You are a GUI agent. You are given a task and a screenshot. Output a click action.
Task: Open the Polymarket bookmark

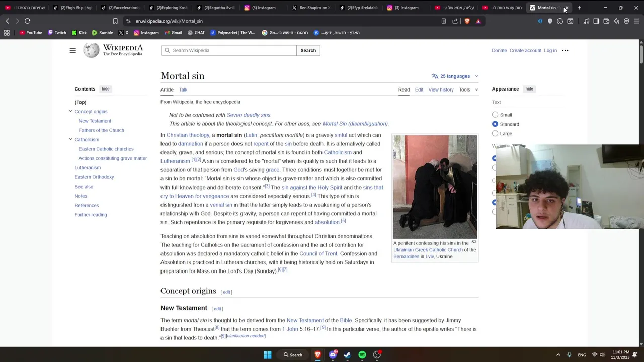[x=233, y=33]
